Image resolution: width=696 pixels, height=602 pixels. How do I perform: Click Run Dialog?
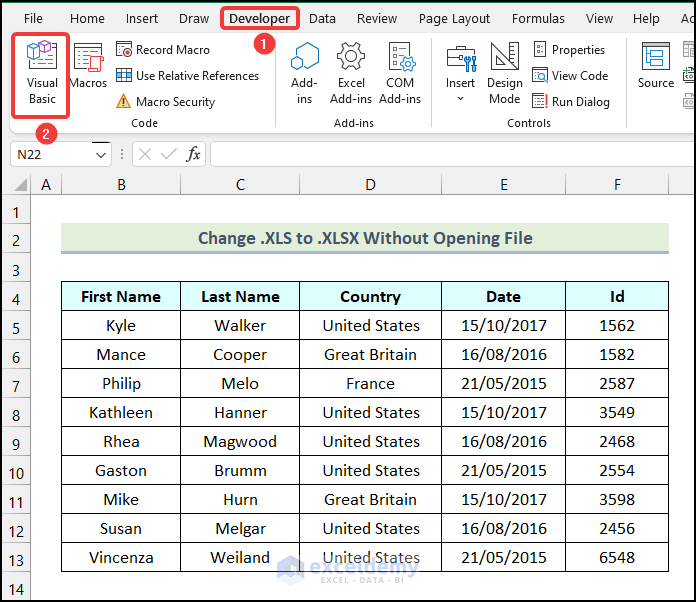571,102
